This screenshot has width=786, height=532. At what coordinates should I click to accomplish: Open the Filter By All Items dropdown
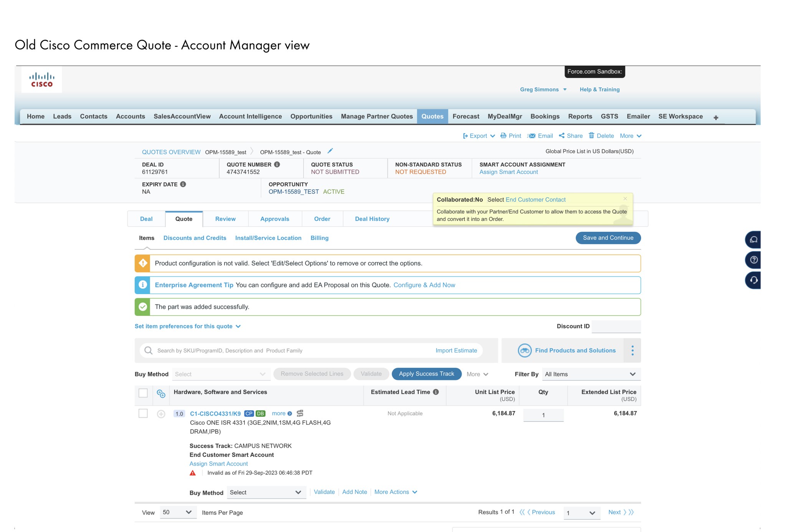click(591, 374)
